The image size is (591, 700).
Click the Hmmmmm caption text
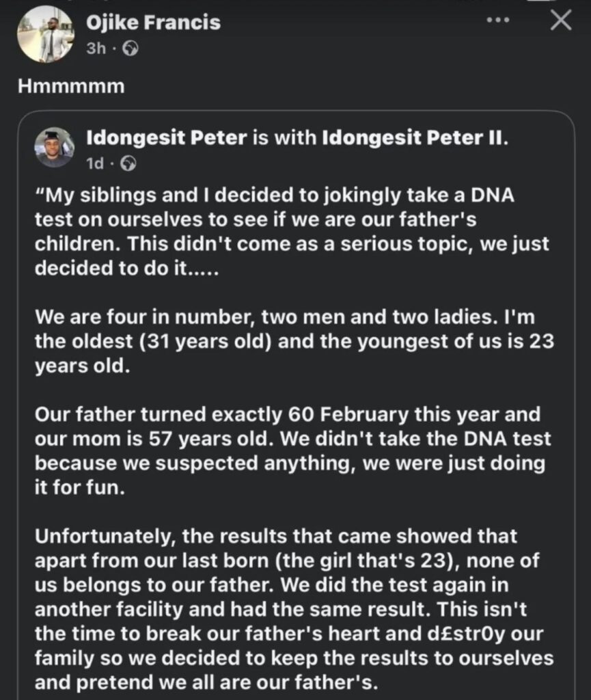coord(71,86)
